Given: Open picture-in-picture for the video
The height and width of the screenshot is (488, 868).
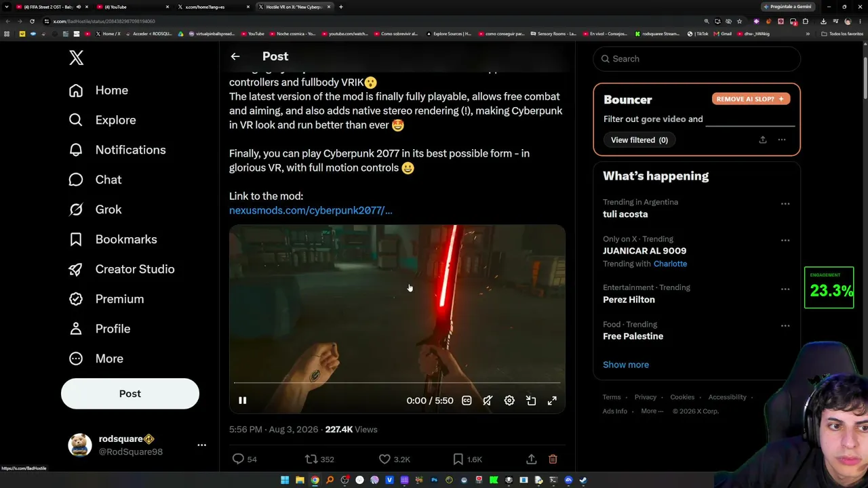Looking at the screenshot, I should pos(531,401).
